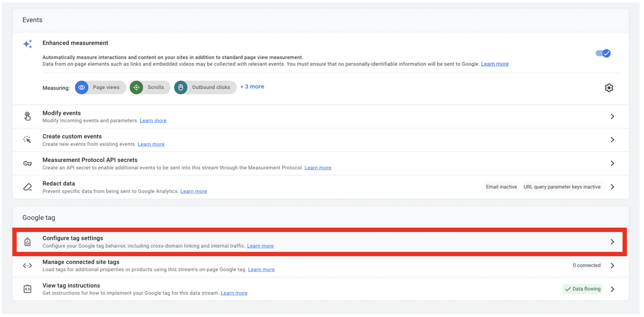Click the Create custom events title

pyautogui.click(x=72, y=136)
